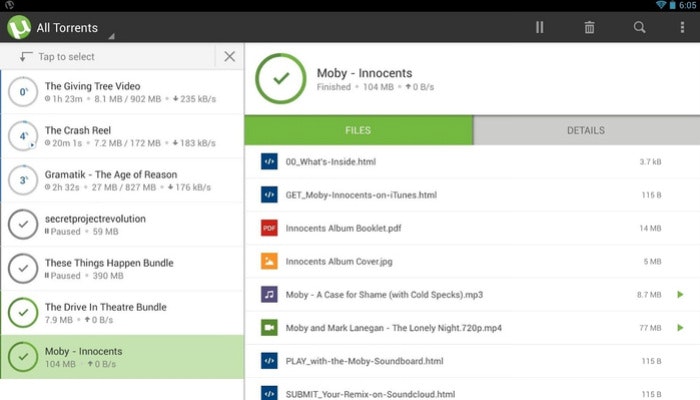Open Innocents Album Booklet.pdf
700x400 pixels.
(343, 228)
